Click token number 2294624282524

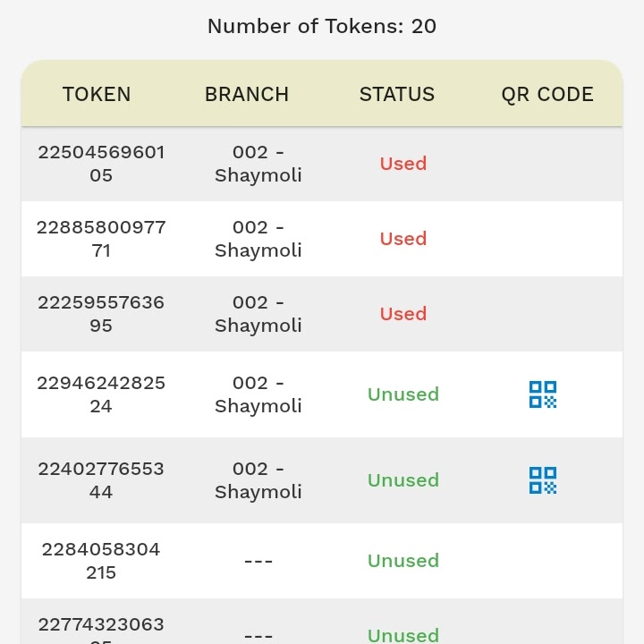[101, 394]
